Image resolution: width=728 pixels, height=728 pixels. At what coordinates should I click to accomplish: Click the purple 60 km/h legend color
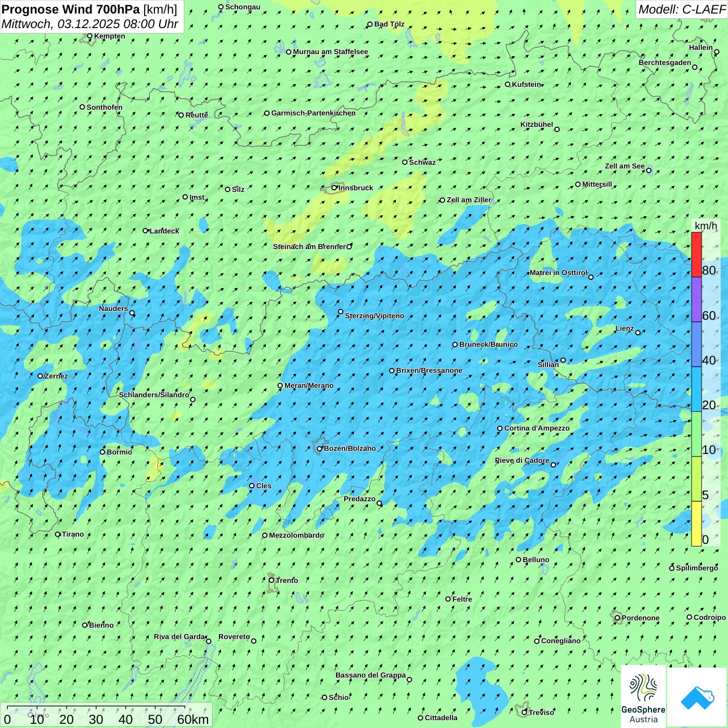coord(696,300)
